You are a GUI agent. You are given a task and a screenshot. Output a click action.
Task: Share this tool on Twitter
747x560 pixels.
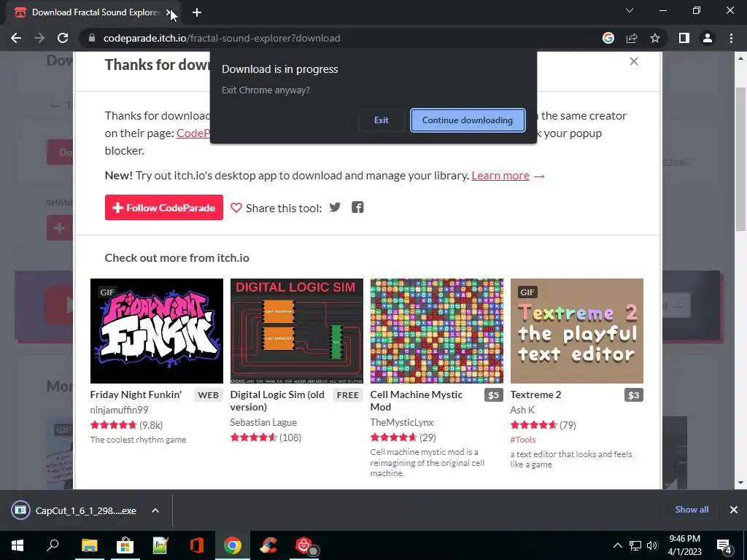tap(335, 206)
